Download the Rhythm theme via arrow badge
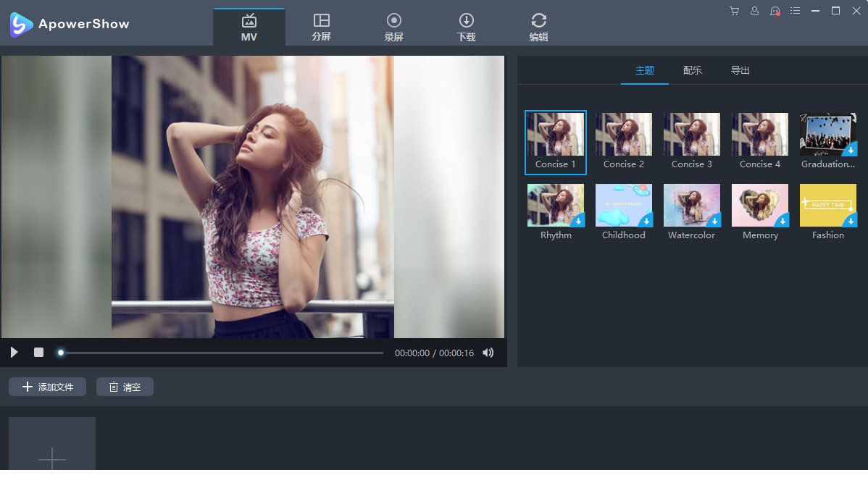The image size is (868, 488). (578, 221)
